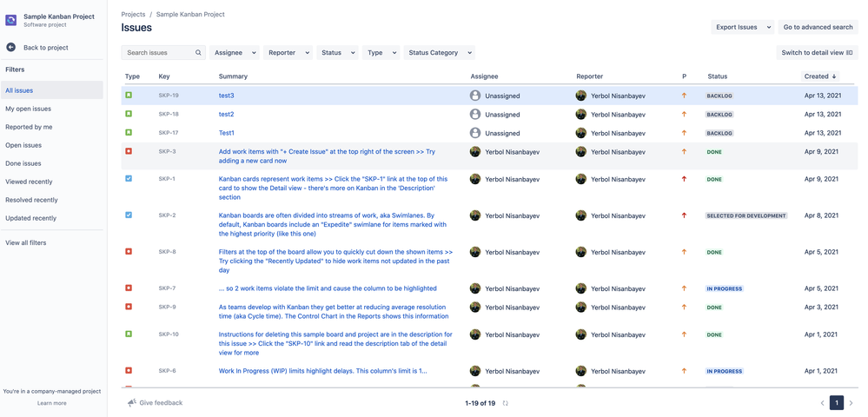This screenshot has width=868, height=417.
Task: Click the Sample Kanban Project breadcrumb
Action: [190, 15]
